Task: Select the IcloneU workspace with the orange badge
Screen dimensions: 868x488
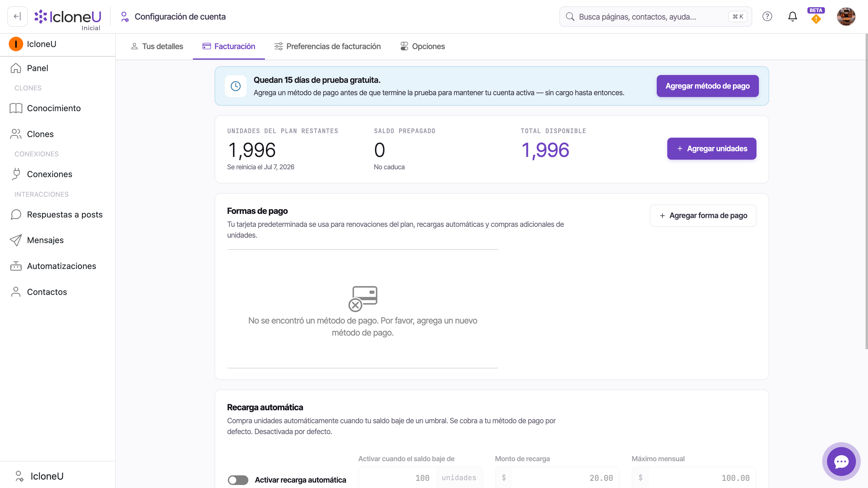Action: tap(58, 44)
